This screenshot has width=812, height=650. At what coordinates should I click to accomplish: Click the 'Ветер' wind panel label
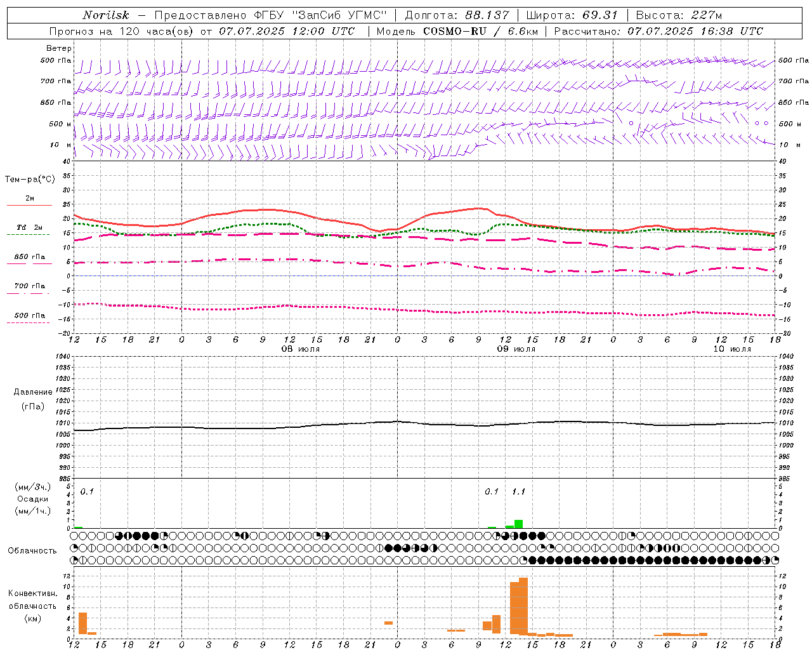pyautogui.click(x=59, y=48)
